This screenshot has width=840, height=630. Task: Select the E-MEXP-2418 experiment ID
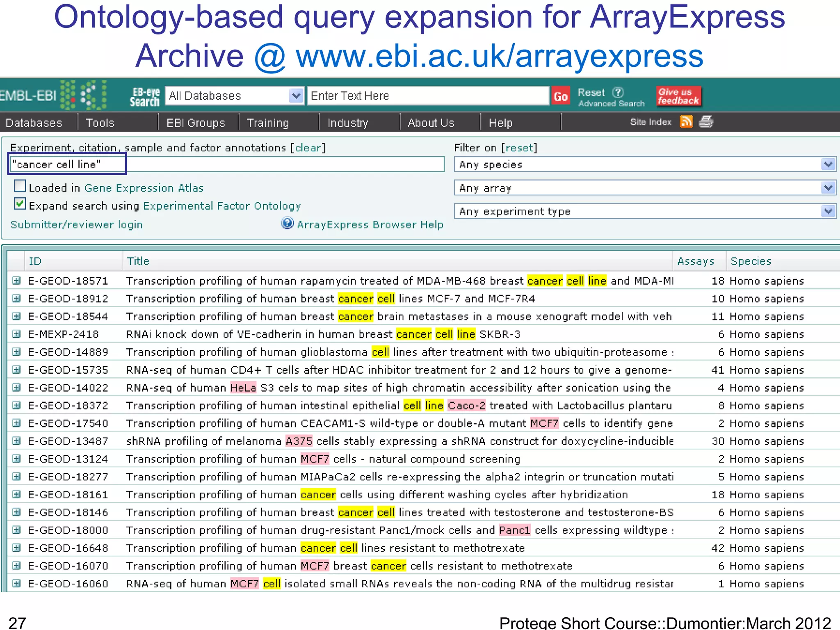pos(64,334)
